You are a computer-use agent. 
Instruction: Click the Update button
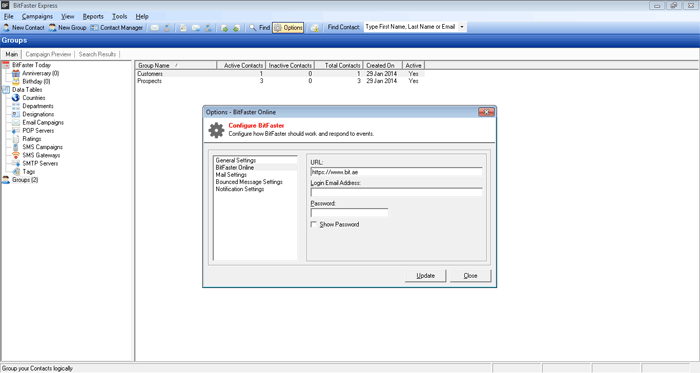click(425, 276)
